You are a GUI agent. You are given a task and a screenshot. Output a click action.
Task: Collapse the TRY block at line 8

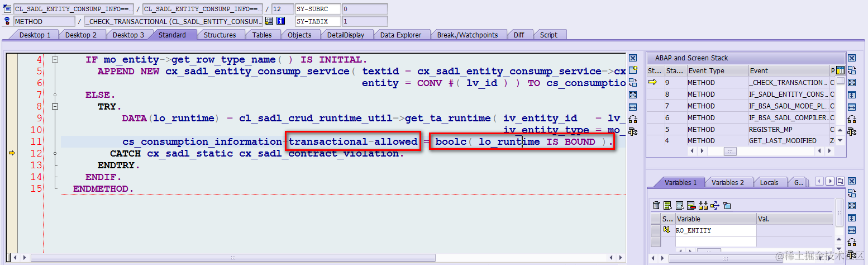click(55, 106)
